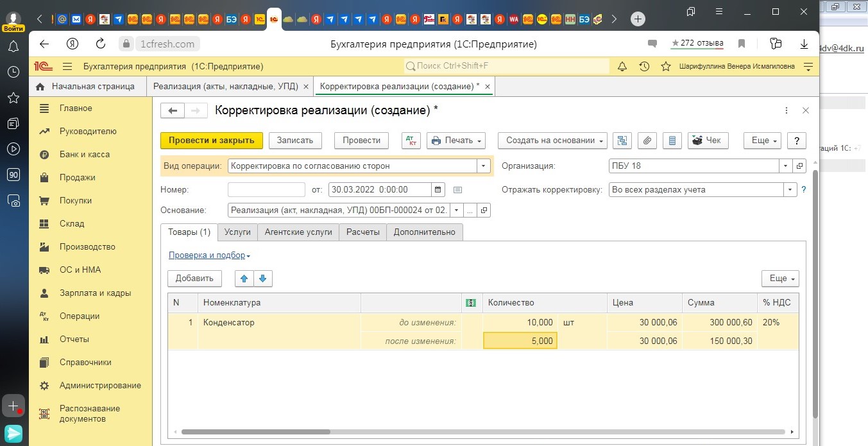Select the Конденсатор nomenclature cell
Image resolution: width=868 pixels, height=446 pixels.
pyautogui.click(x=279, y=323)
